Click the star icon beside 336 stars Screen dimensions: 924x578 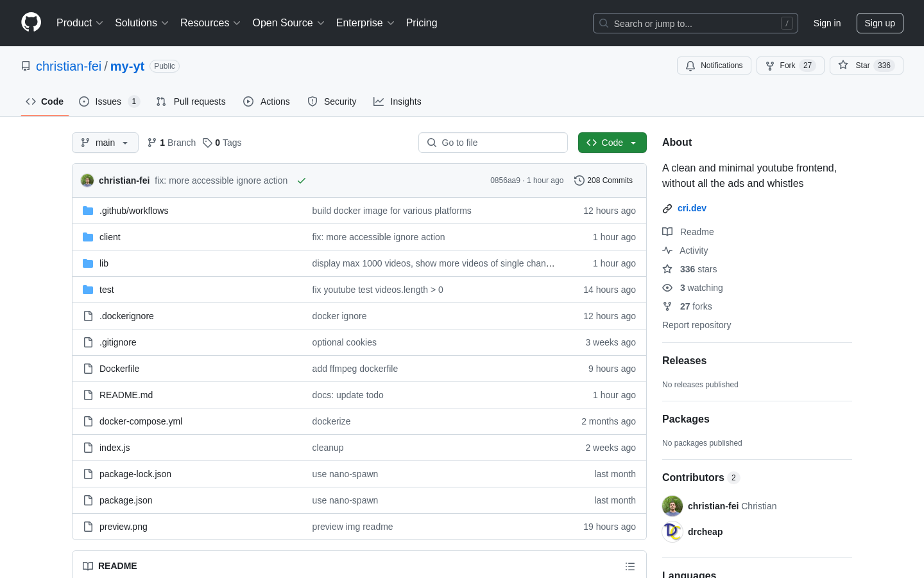pos(667,269)
